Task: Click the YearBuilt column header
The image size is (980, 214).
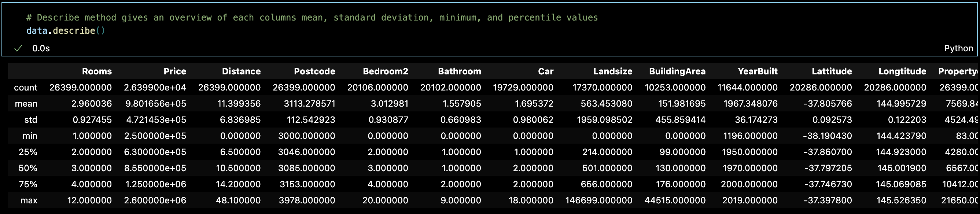Action: [x=757, y=71]
